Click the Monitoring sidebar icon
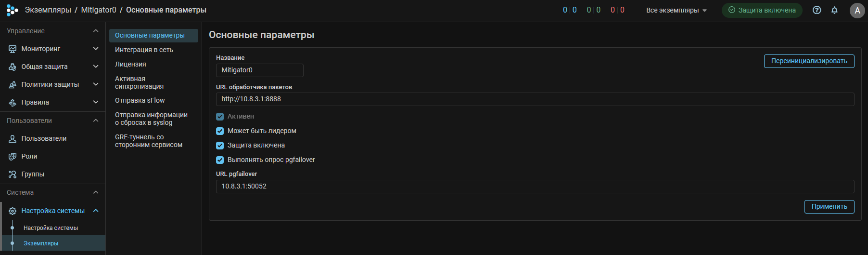The width and height of the screenshot is (868, 255). [x=13, y=49]
